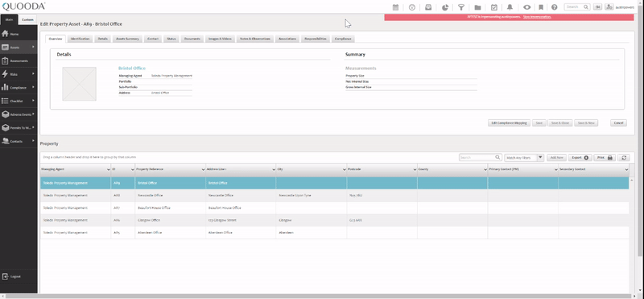Open the Postcode column filter arrow
This screenshot has height=299, width=644.
415,169
